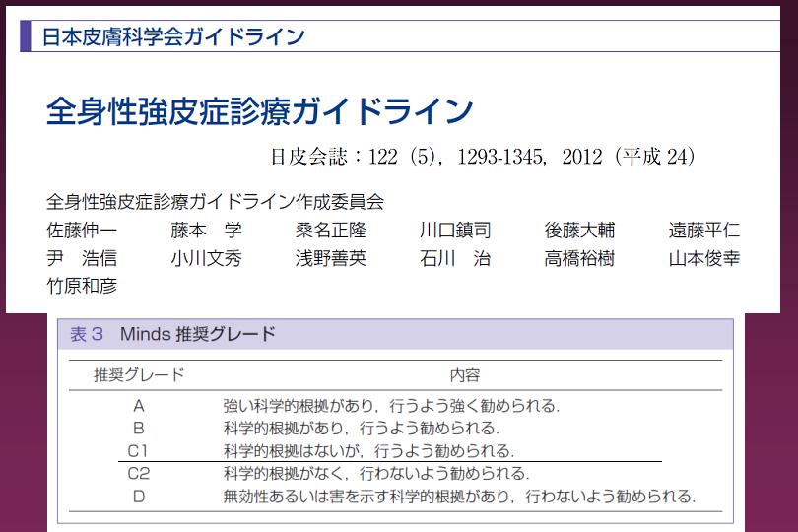Click the header text 日本皮膚科学会ガイドライン
798x532 pixels.
coord(173,36)
